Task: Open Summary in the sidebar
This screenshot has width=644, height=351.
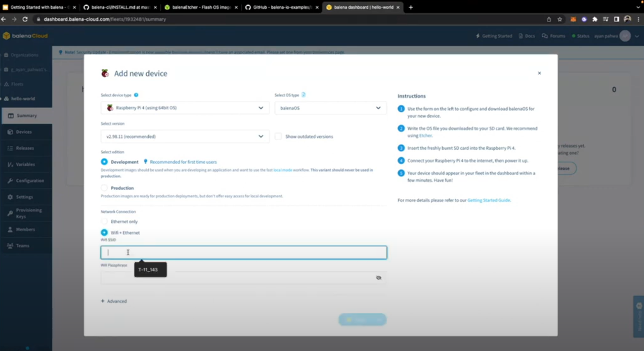Action: coord(26,116)
